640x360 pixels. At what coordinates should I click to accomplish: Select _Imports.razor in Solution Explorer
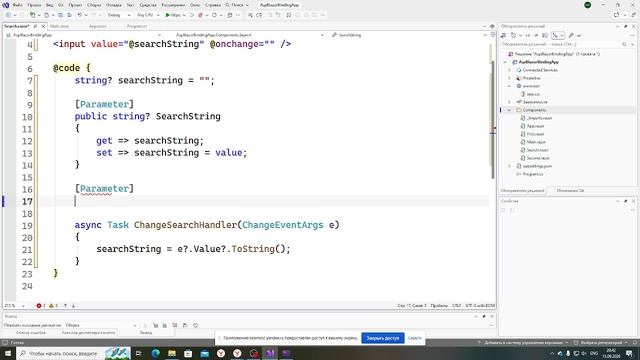(x=539, y=118)
